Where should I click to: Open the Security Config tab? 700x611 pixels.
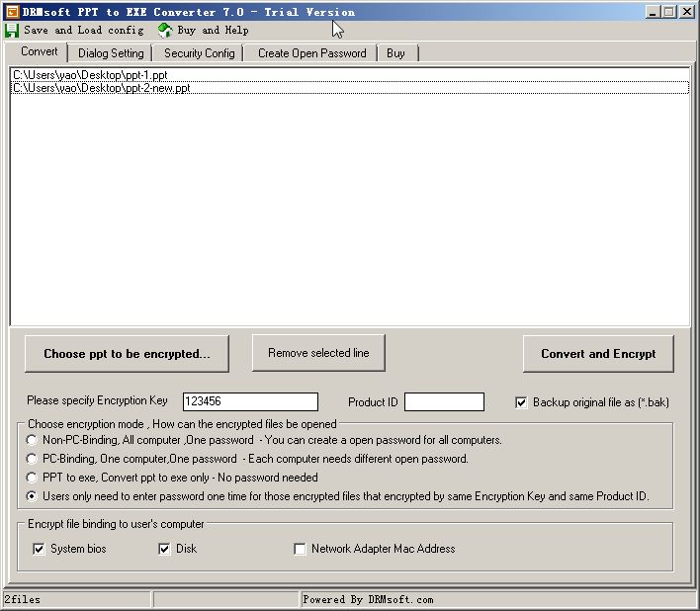(x=199, y=53)
